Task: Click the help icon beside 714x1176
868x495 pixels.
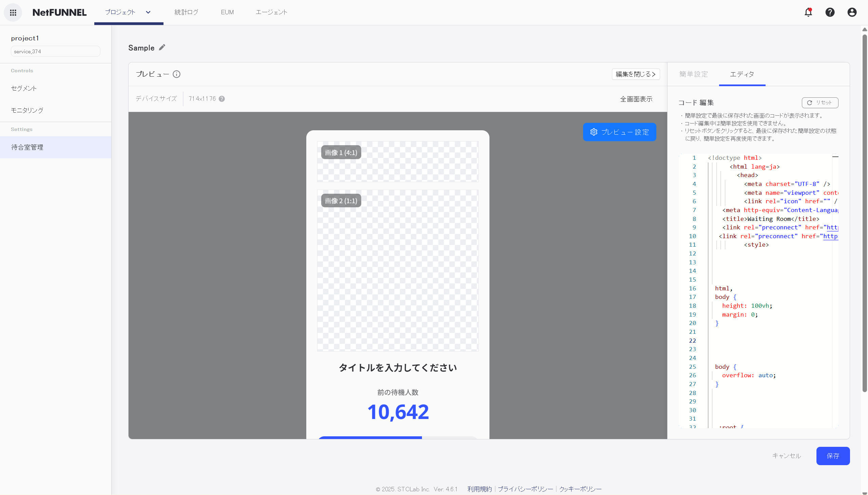Action: tap(221, 99)
